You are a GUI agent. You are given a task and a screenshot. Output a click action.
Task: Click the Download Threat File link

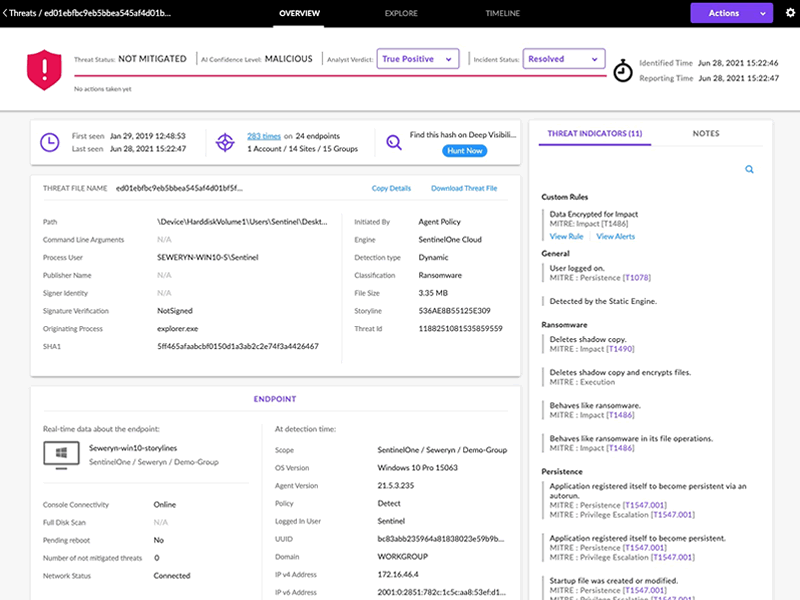click(464, 188)
